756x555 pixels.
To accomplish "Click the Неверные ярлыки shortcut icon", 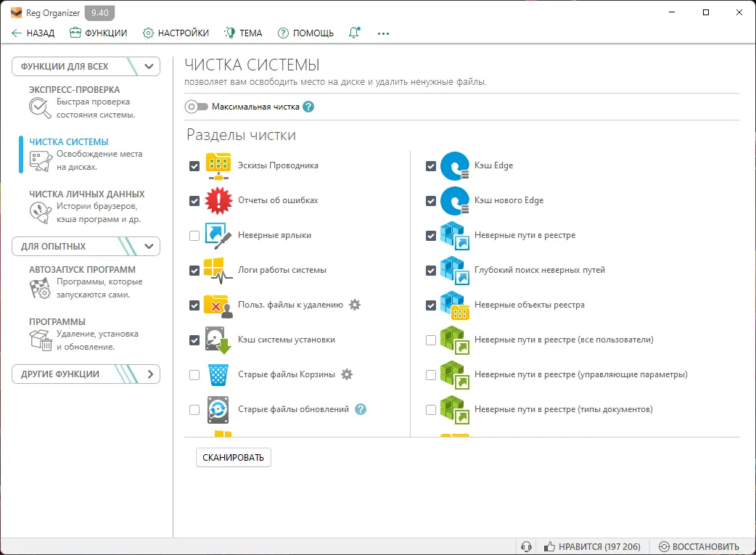I will (218, 235).
